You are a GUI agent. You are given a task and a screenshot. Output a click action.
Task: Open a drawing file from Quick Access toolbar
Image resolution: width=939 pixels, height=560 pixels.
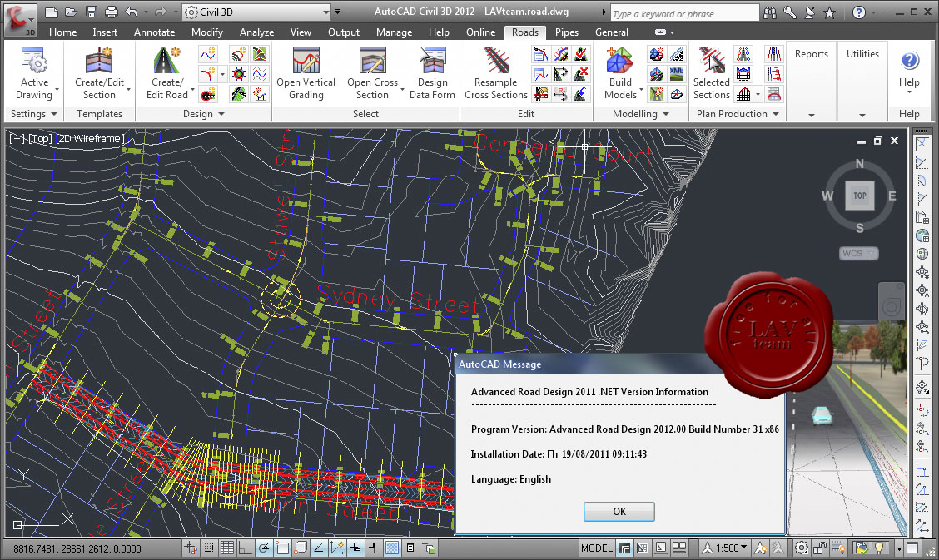point(72,12)
